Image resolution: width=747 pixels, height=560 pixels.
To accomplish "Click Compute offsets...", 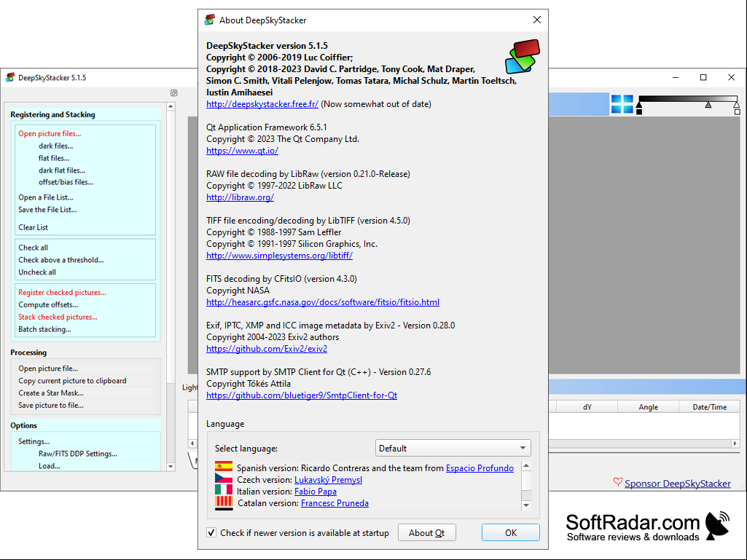I will tap(48, 305).
